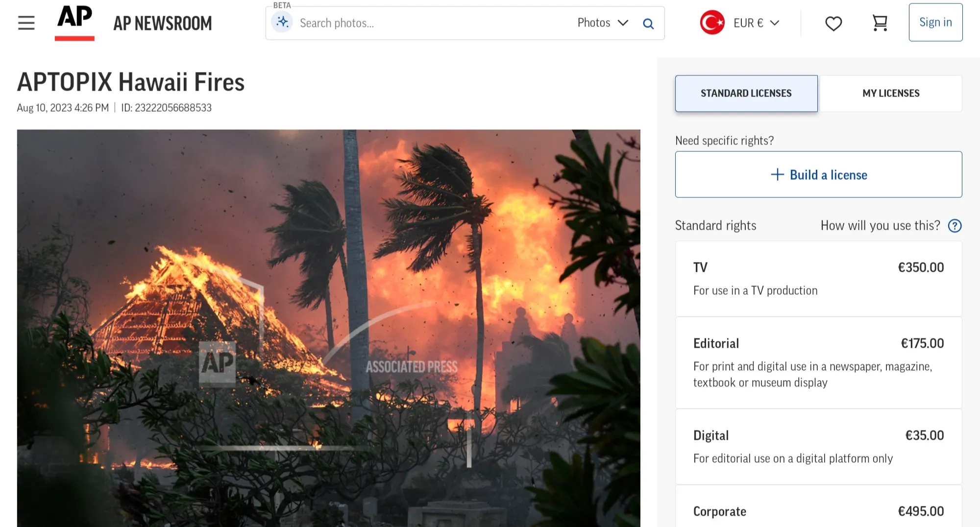Click the search magnifier icon

coord(649,23)
